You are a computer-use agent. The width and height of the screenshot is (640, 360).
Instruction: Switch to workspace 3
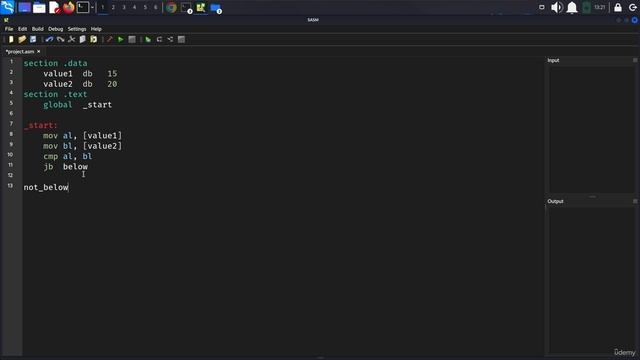(124, 7)
